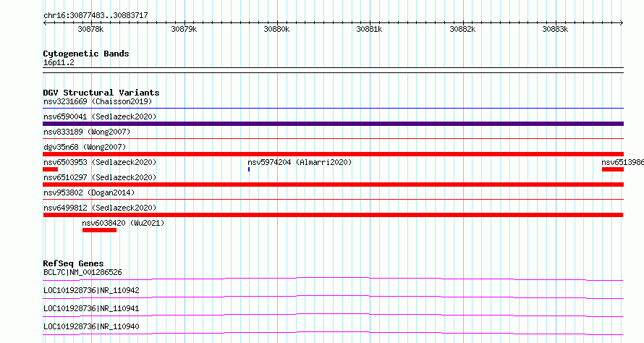Select the nsv6510297 red variant bar
This screenshot has height=343, width=644.
[x=333, y=185]
